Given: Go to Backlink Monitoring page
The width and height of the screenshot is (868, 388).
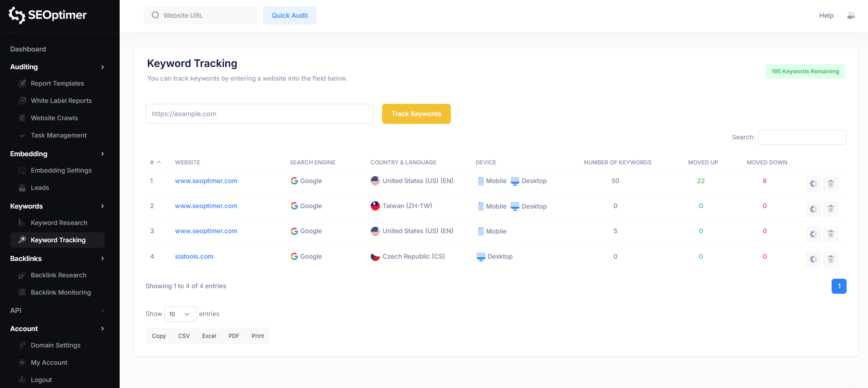Looking at the screenshot, I should pyautogui.click(x=61, y=292).
